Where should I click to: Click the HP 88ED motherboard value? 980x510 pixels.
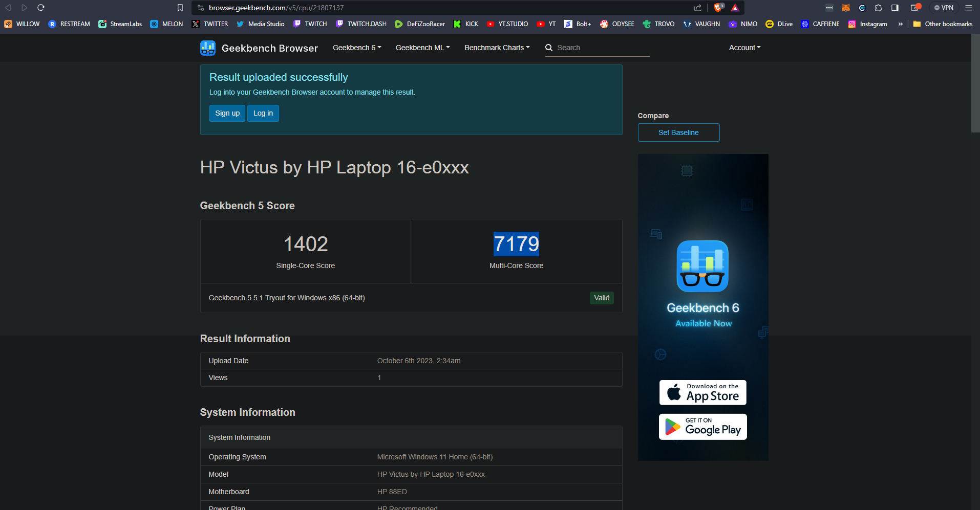(x=392, y=492)
